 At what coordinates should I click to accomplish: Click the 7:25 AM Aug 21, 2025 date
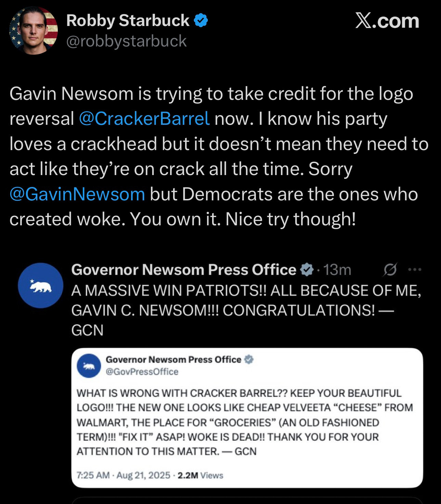pos(124,475)
